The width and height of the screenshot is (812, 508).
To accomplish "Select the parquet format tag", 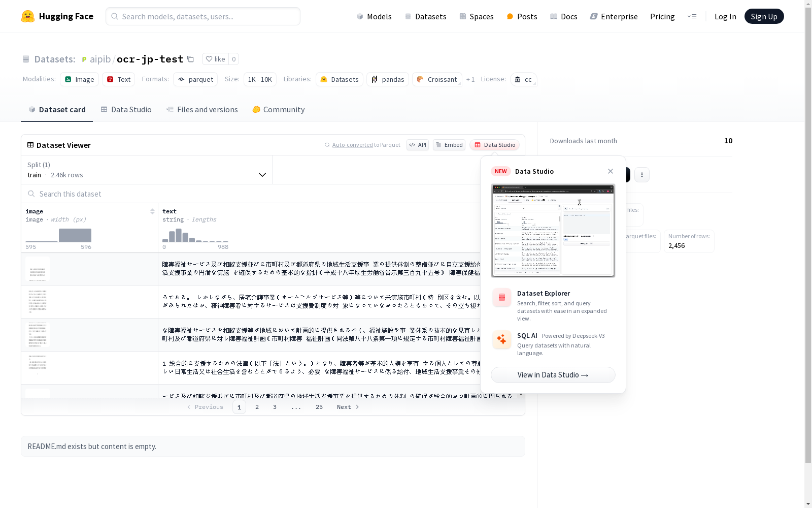I will point(195,79).
